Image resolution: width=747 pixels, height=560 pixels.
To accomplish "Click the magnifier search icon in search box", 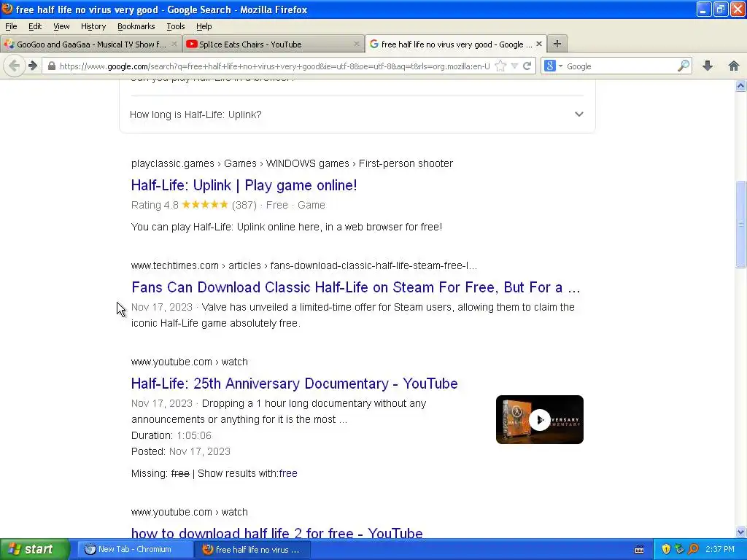I will 683,66.
